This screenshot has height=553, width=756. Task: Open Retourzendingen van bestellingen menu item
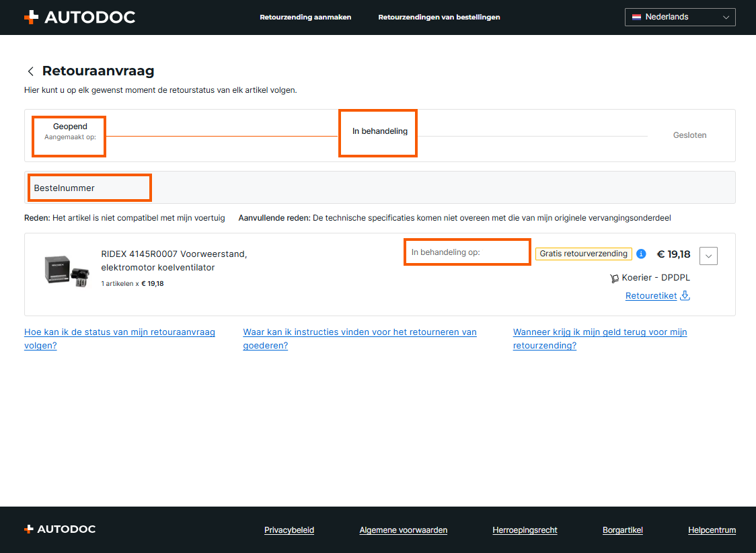[439, 17]
